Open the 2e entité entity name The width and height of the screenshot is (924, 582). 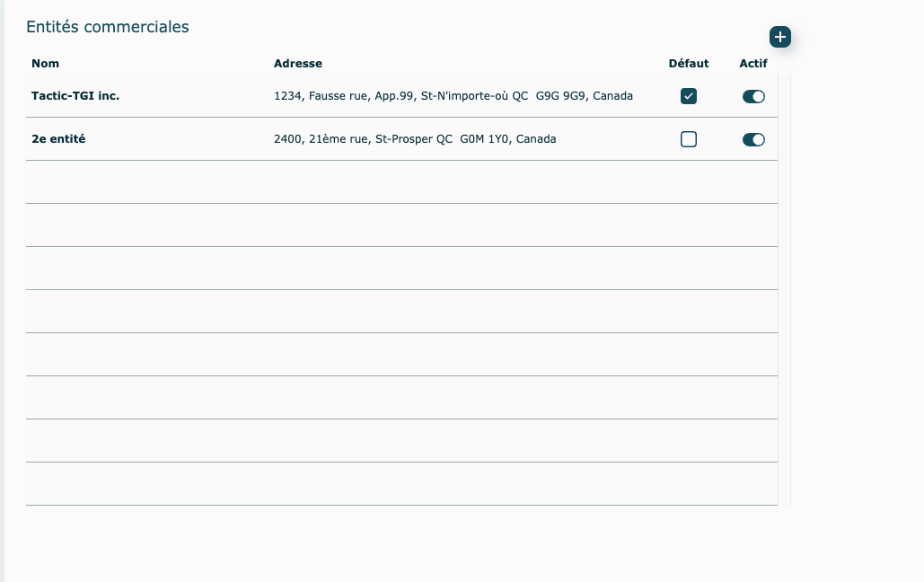click(58, 139)
